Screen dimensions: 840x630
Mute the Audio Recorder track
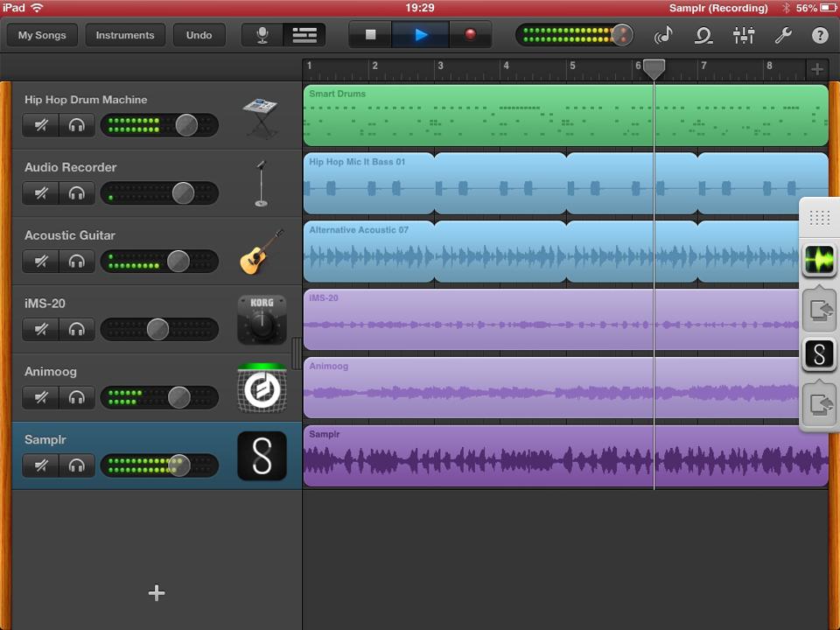tap(41, 193)
